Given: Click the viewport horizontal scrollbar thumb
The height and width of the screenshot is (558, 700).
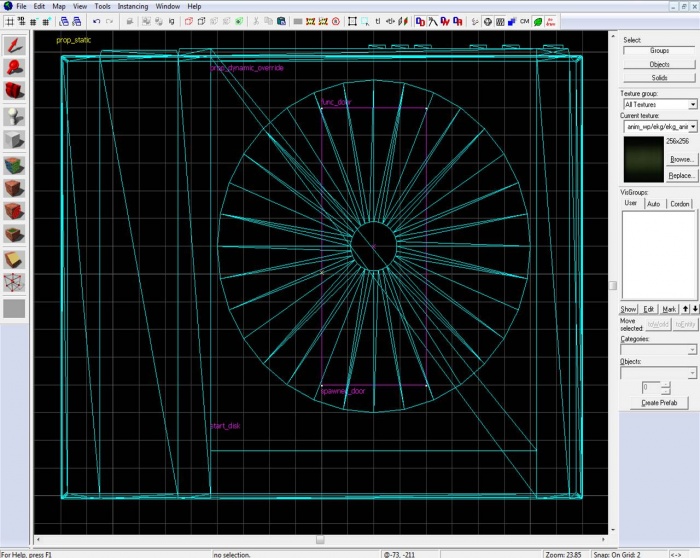Looking at the screenshot, I should coord(319,541).
